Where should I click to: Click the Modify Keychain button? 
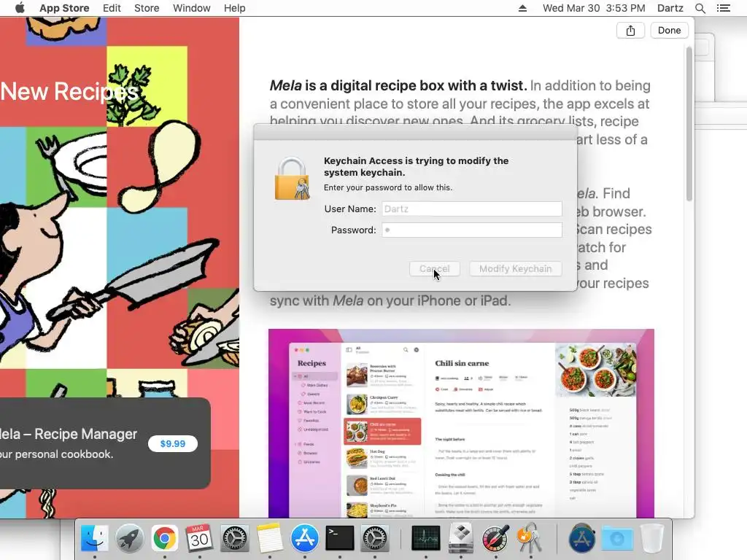[x=516, y=268]
